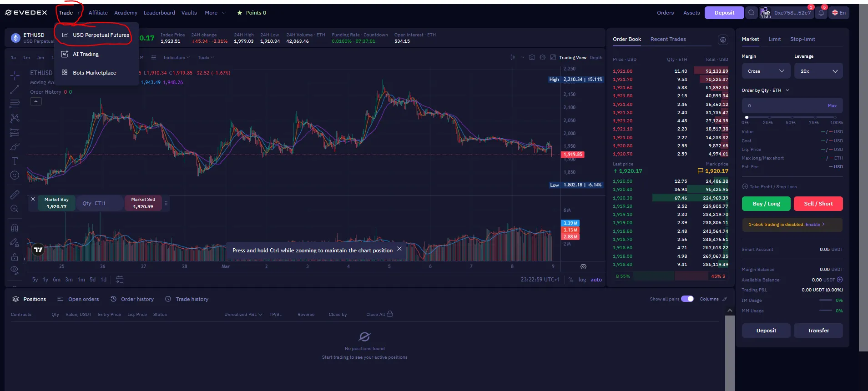
Task: Click the fullscreen chart icon
Action: click(x=553, y=58)
